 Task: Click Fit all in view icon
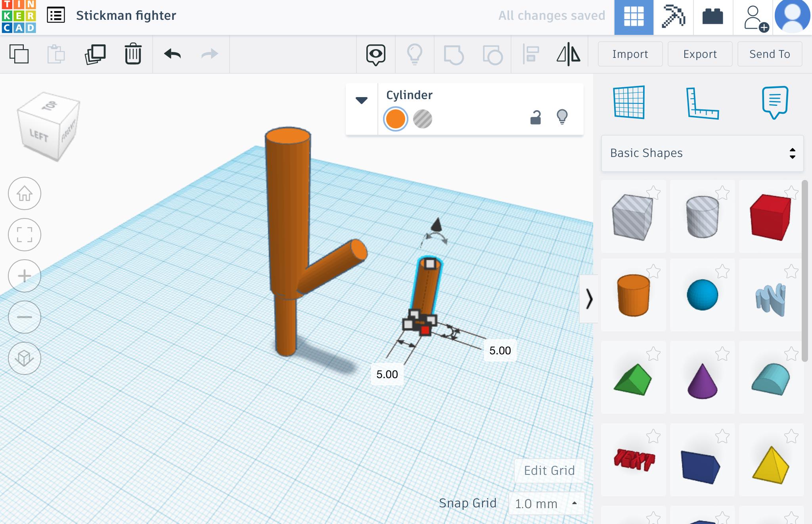pos(25,235)
